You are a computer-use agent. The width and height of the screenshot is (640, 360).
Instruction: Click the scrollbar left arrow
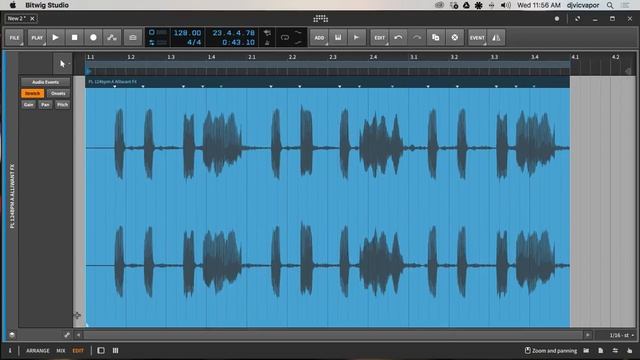pos(78,335)
